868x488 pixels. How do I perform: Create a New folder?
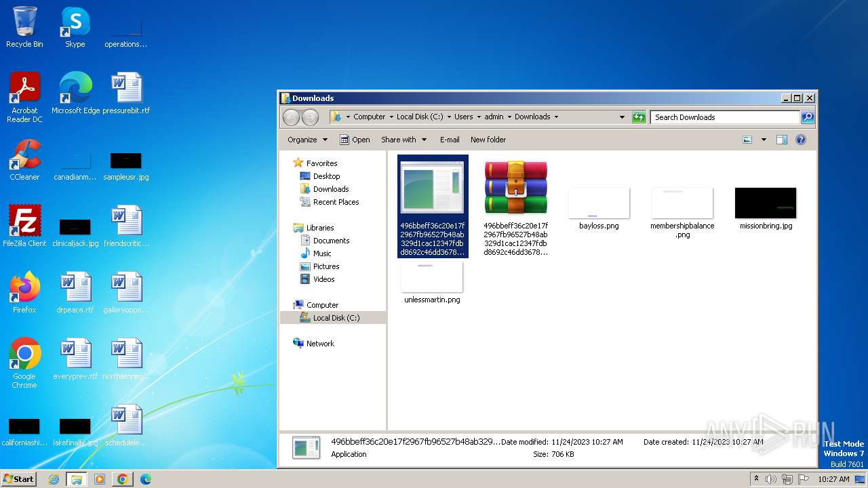pyautogui.click(x=488, y=140)
